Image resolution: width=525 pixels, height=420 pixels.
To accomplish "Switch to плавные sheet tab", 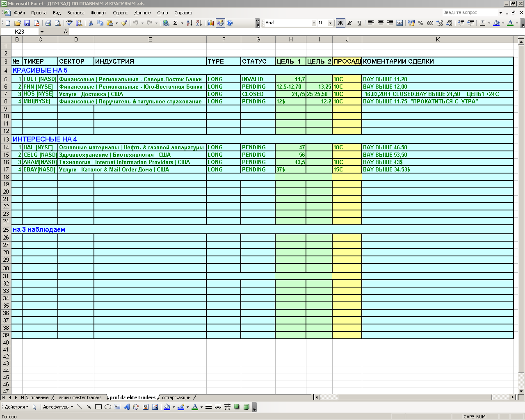I will (39, 397).
